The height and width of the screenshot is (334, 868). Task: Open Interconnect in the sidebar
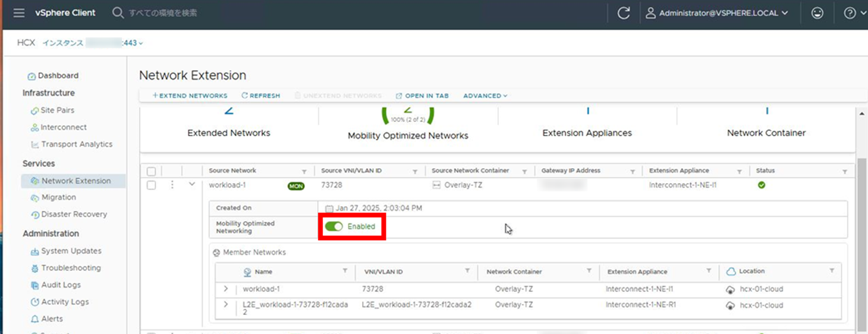pyautogui.click(x=64, y=127)
